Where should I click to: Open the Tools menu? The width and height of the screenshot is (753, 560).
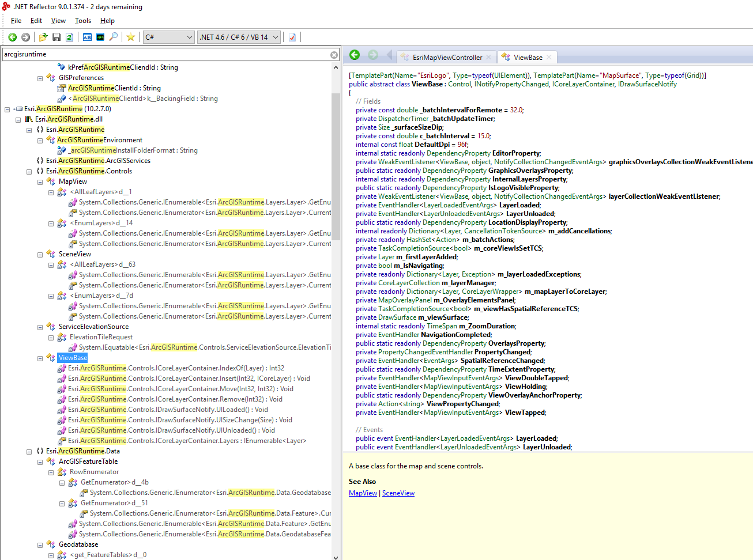82,21
